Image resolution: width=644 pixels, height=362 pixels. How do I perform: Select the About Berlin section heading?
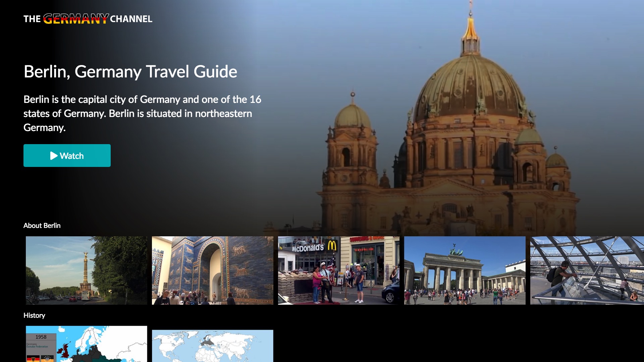pos(42,226)
